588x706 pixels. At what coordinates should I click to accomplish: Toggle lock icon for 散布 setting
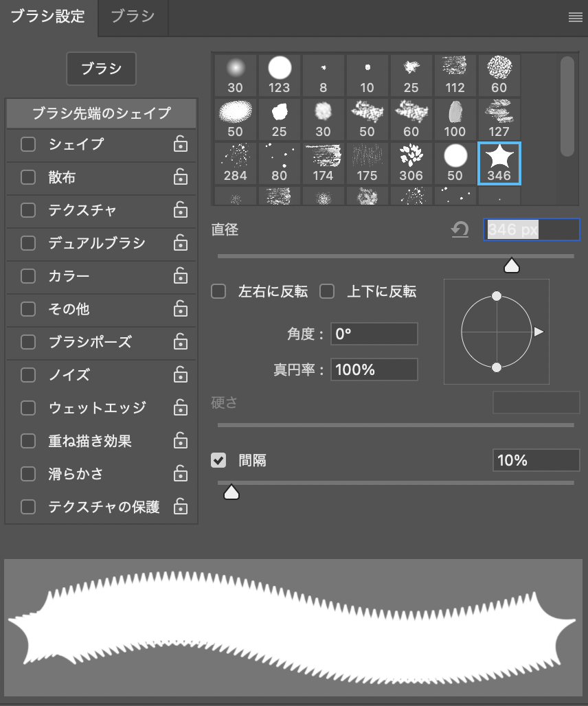coord(180,177)
